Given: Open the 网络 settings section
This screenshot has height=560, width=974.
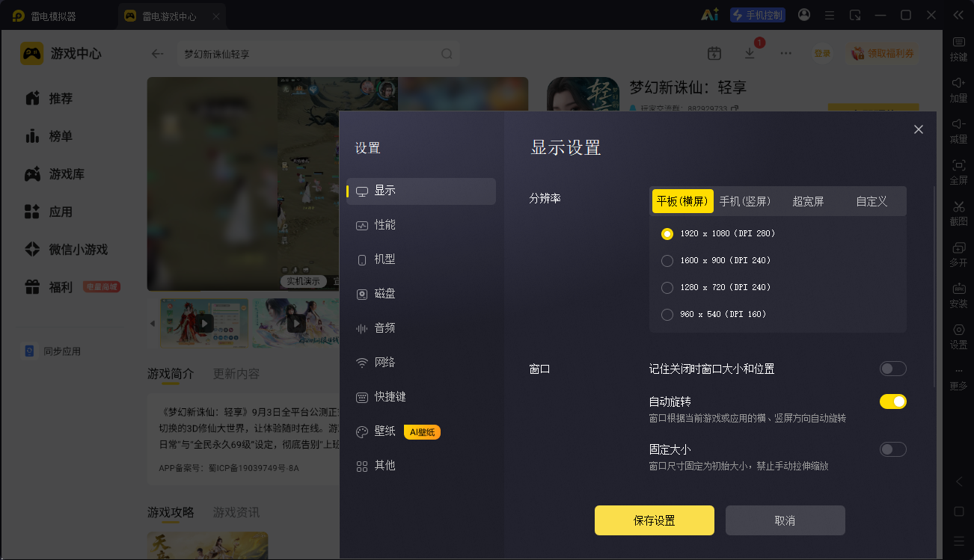Looking at the screenshot, I should [421, 363].
